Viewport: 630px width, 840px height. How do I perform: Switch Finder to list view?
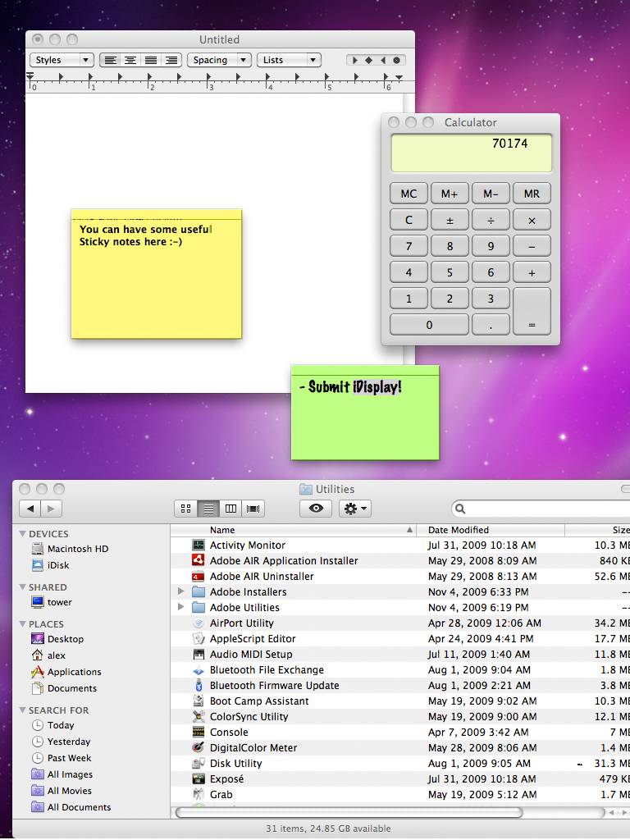pyautogui.click(x=208, y=509)
